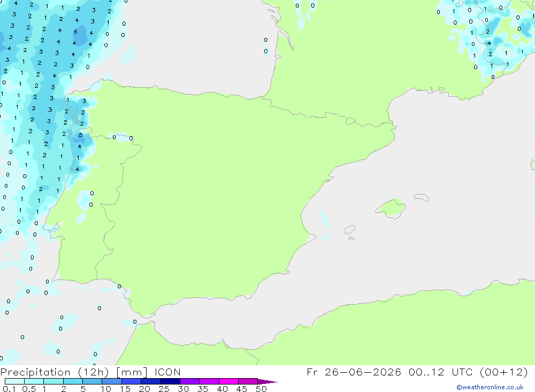Click the '30' legend label
The height and width of the screenshot is (392, 535).
tap(183, 389)
